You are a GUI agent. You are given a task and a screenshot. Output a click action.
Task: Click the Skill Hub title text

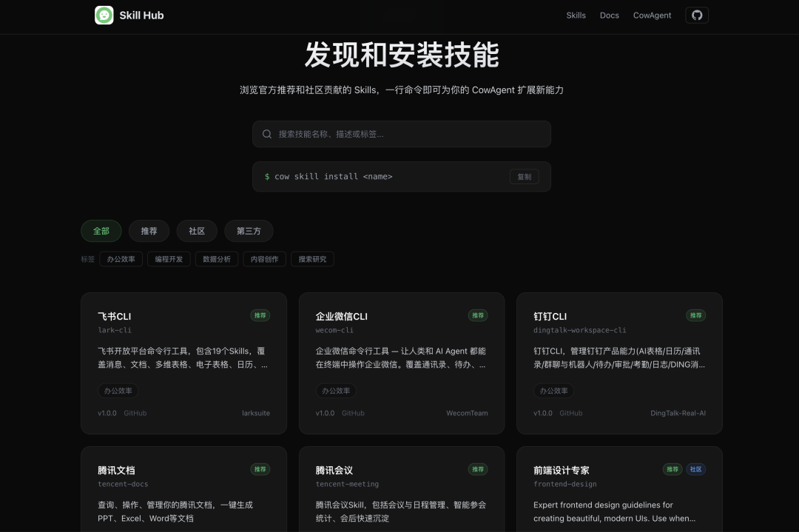[141, 16]
